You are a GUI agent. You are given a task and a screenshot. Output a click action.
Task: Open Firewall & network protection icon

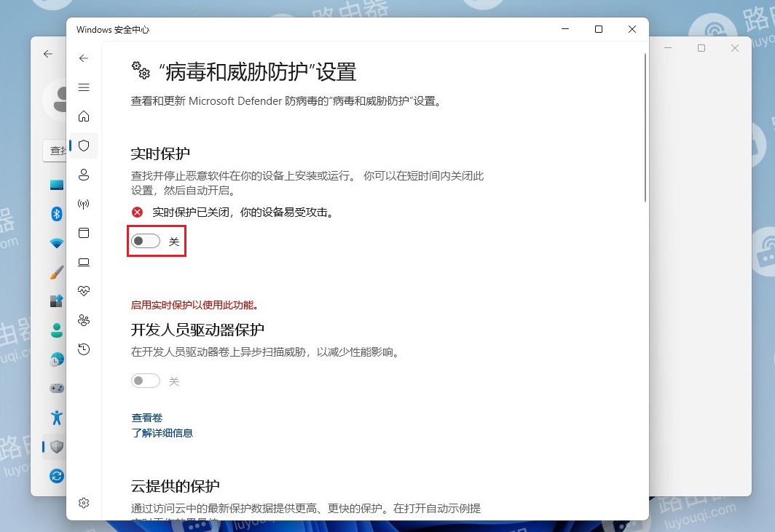point(84,204)
